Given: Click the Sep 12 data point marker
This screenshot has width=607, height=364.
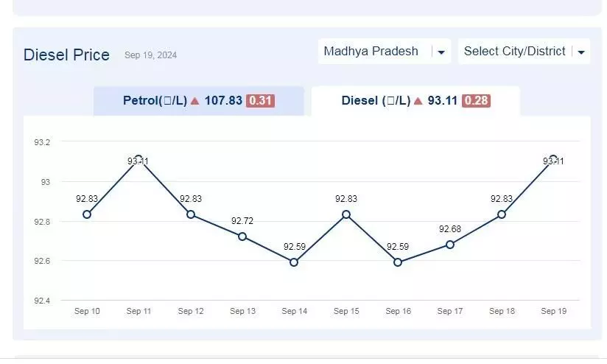Looking at the screenshot, I should click(x=191, y=214).
